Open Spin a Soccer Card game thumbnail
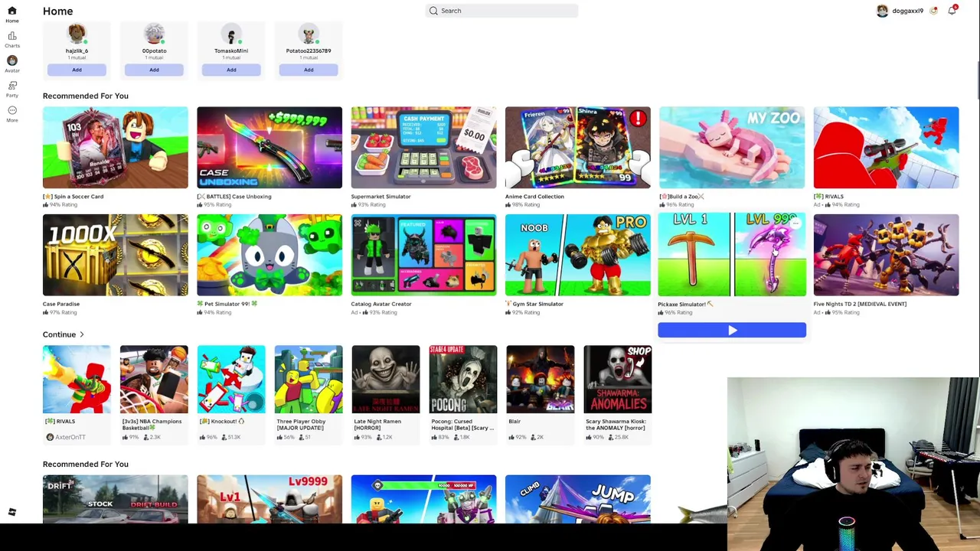This screenshot has width=980, height=551. click(x=115, y=148)
